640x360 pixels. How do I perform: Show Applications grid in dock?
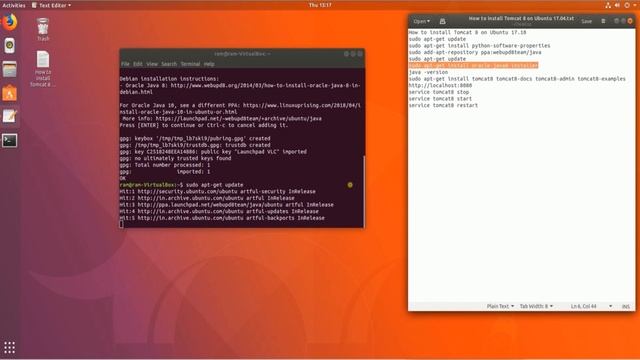(x=9, y=347)
